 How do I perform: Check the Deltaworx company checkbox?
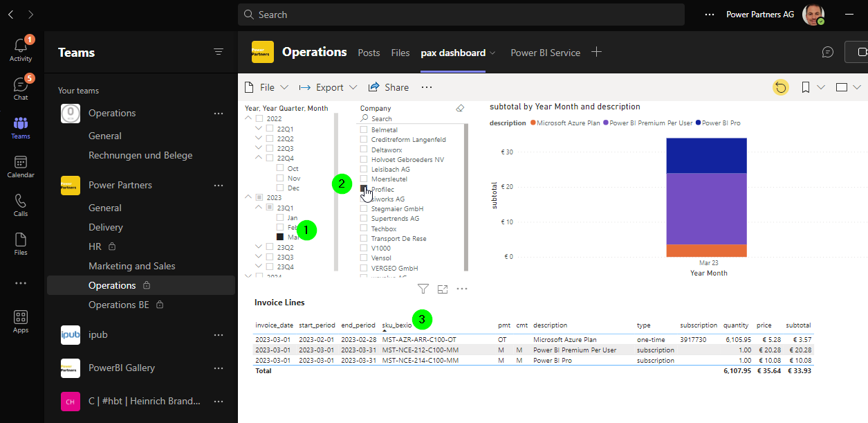click(364, 150)
